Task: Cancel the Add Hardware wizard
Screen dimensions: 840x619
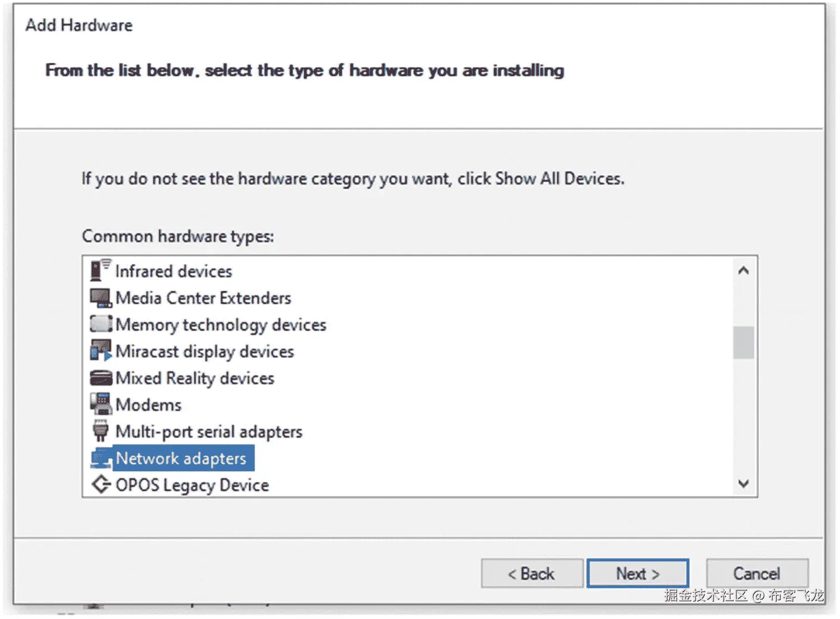Action: tap(757, 574)
